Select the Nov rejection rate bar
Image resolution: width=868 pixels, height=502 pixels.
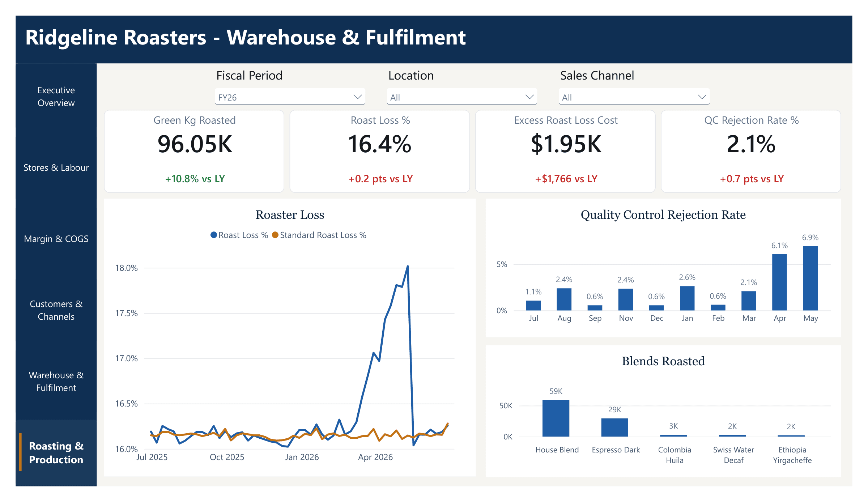[x=626, y=299]
